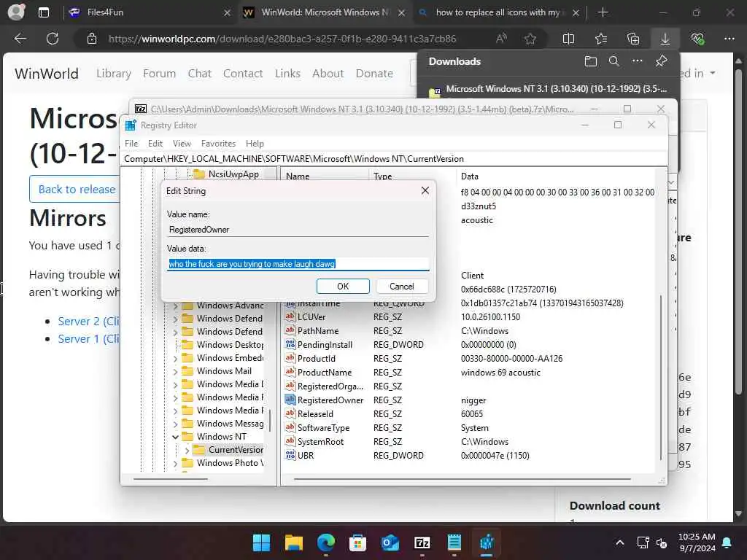Reload the page with Refresh icon

coord(53,39)
